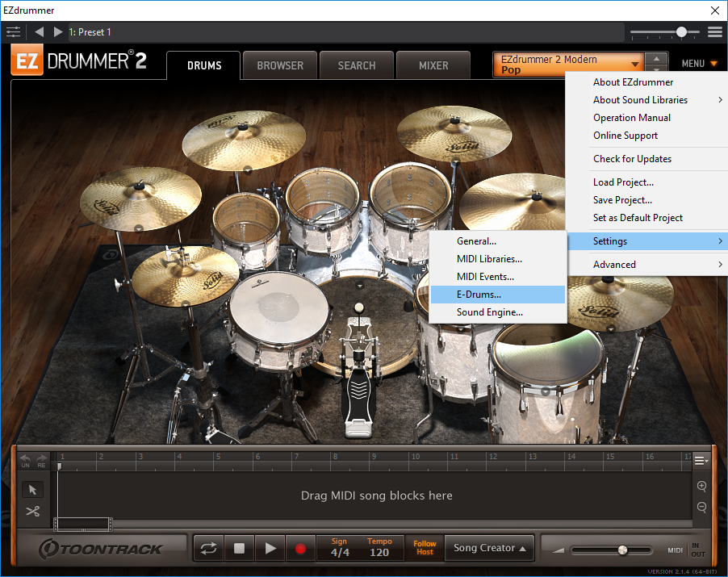The height and width of the screenshot is (577, 728).
Task: Open MIDI Events... settings
Action: [498, 277]
